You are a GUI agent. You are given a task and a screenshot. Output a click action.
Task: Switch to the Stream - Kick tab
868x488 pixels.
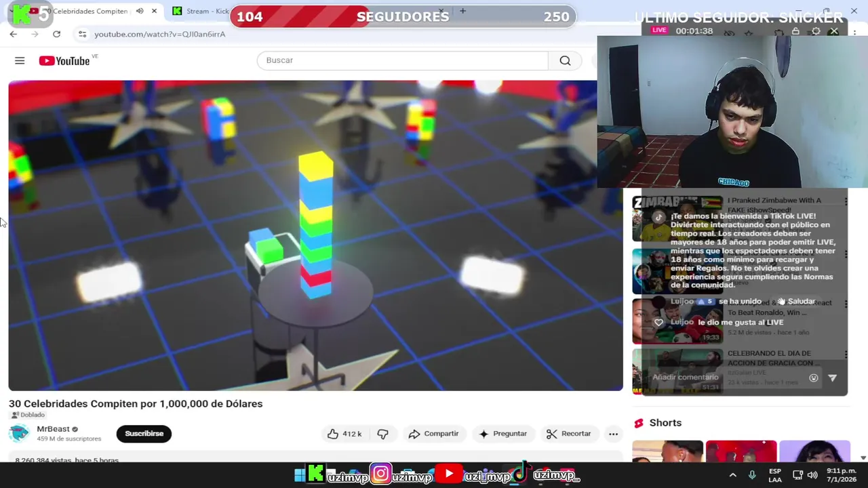pos(201,12)
